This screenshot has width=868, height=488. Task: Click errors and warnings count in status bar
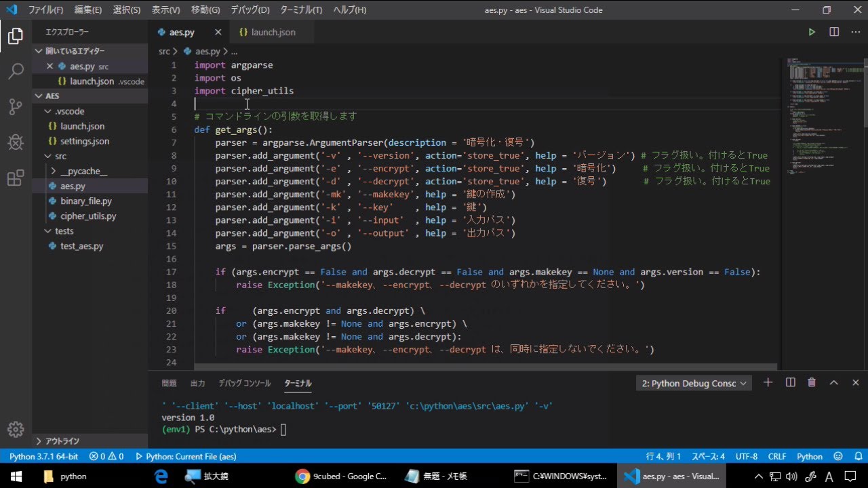tap(106, 457)
